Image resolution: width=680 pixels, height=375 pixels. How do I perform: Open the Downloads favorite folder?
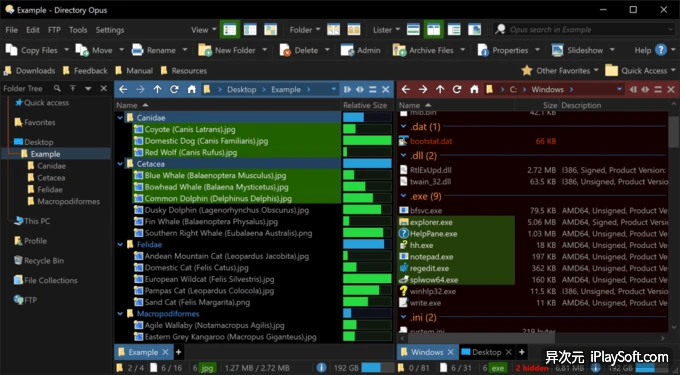coord(29,71)
